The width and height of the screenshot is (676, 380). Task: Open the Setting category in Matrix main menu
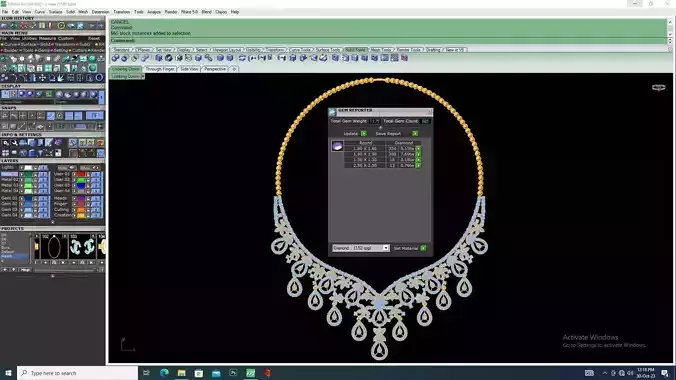[61, 50]
